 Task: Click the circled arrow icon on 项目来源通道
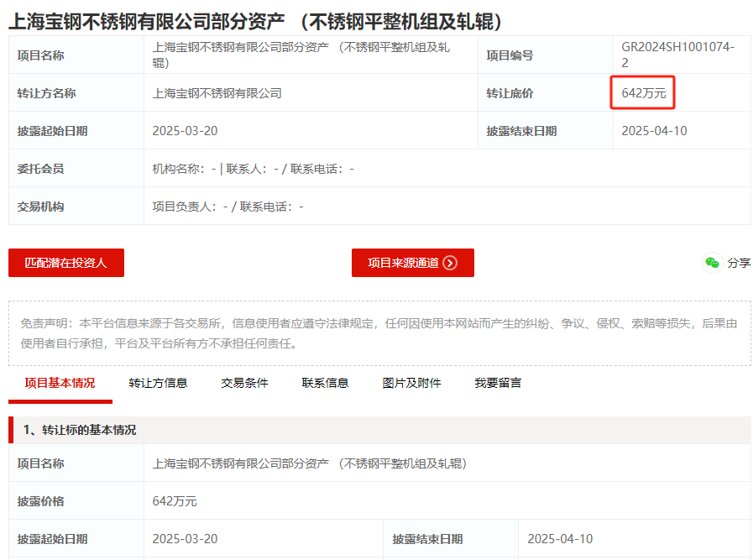click(450, 263)
